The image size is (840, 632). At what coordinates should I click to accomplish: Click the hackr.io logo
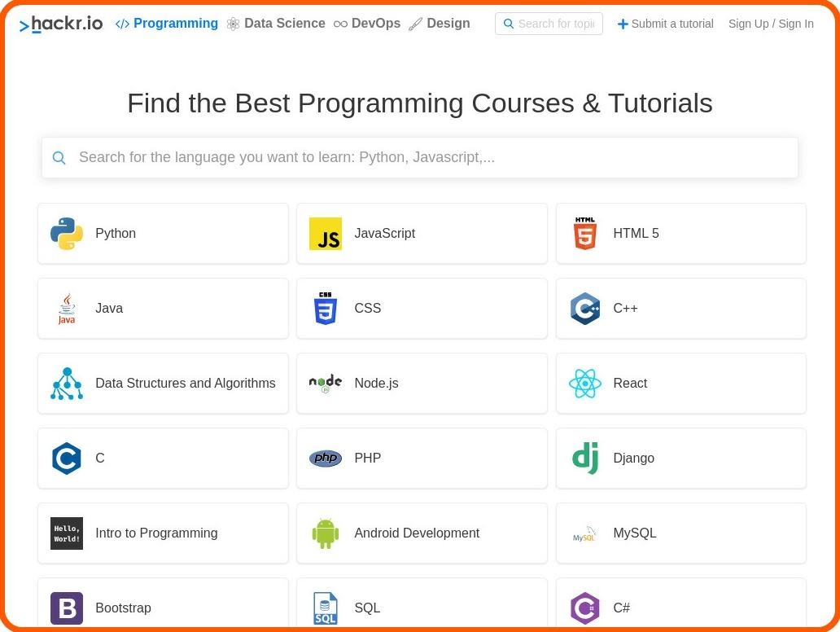click(60, 24)
